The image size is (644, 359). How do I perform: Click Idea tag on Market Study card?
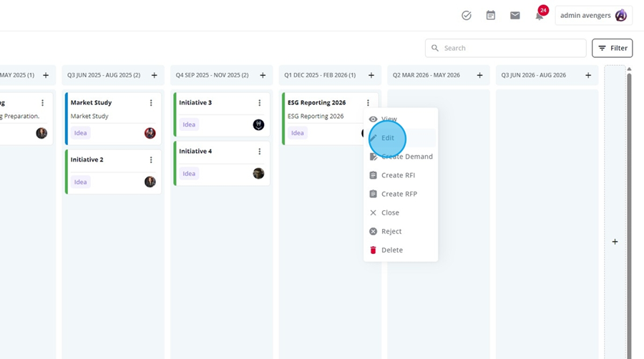[x=80, y=133]
